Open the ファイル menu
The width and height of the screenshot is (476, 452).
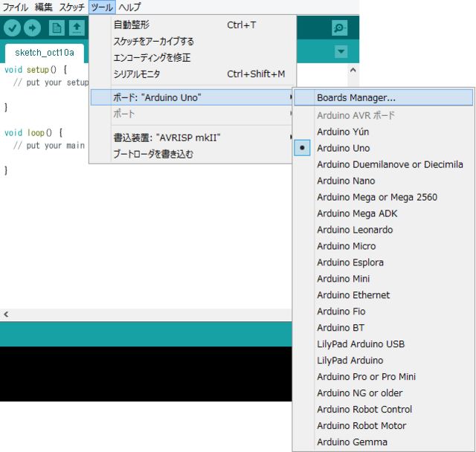click(15, 7)
